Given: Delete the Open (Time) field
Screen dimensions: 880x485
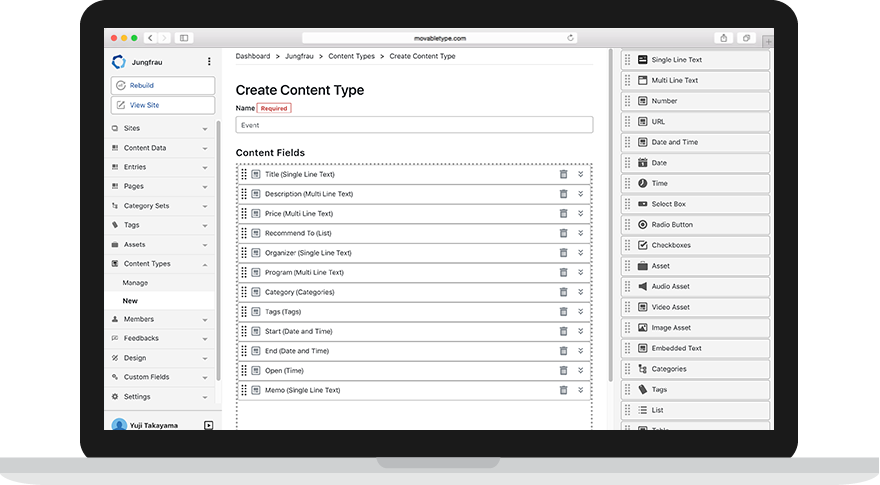Looking at the screenshot, I should [563, 370].
